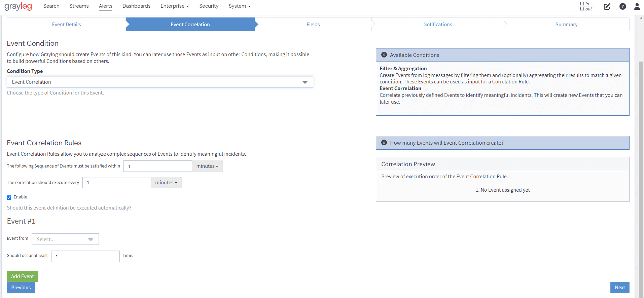Open the user profile icon

point(637,6)
